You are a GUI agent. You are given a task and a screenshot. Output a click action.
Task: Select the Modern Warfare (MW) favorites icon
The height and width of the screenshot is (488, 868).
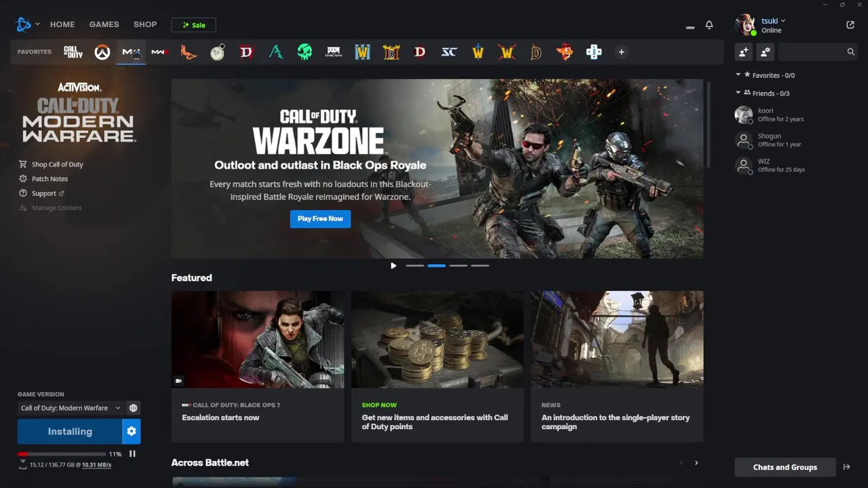click(131, 52)
